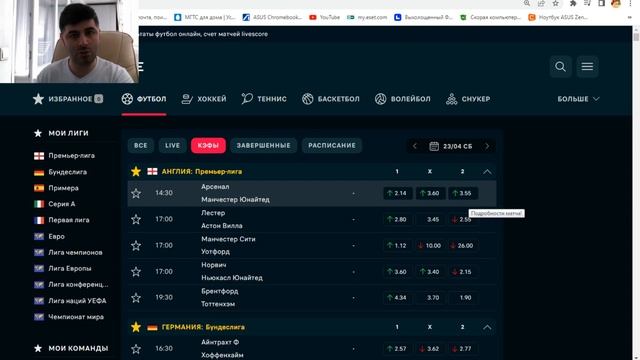The height and width of the screenshot is (360, 640).
Task: Collapse the Германия Бундеслига section
Action: pyautogui.click(x=487, y=327)
